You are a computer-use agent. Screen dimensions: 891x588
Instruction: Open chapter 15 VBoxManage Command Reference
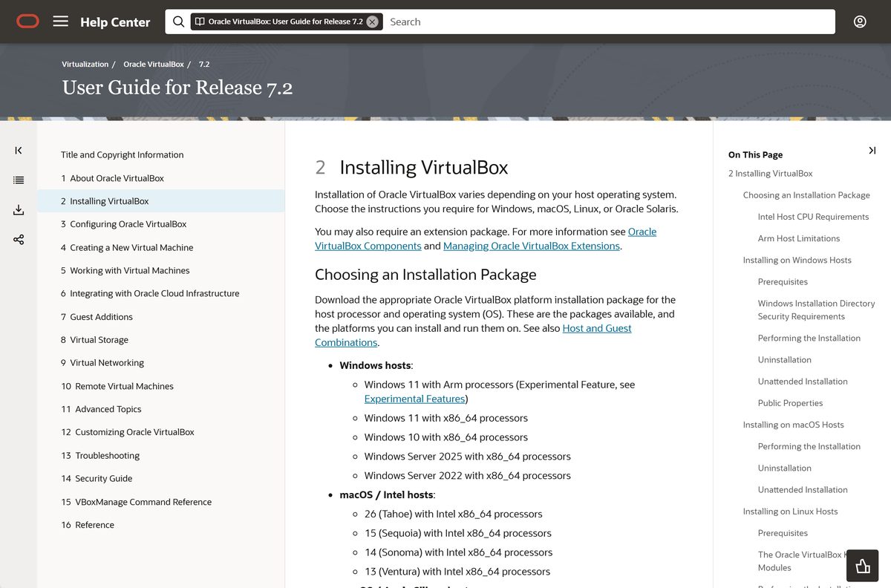(136, 503)
